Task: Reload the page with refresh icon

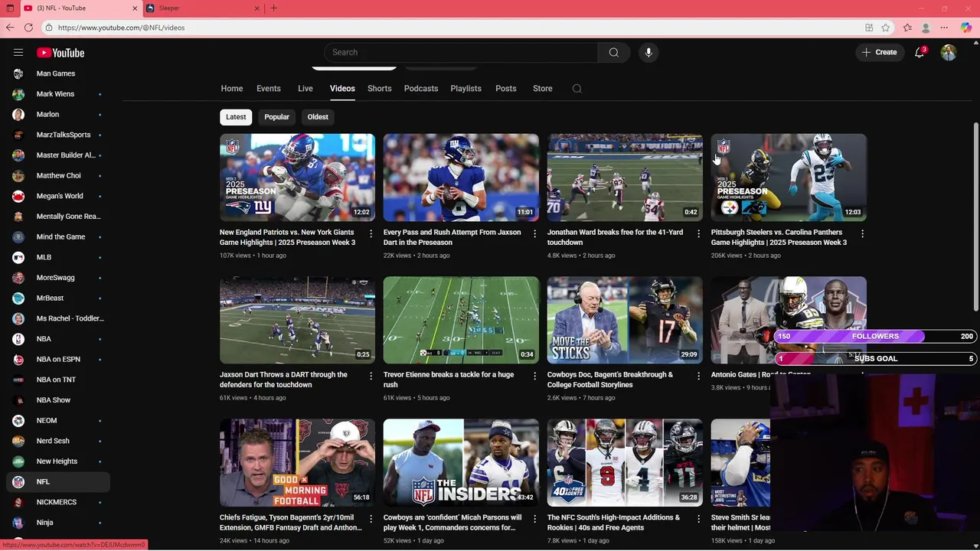Action: [28, 28]
